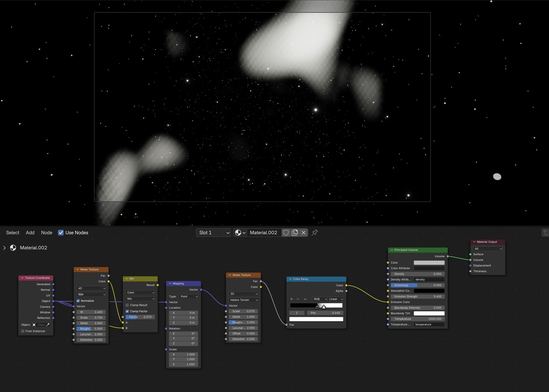
Task: Duplicate material with the new copy icon
Action: click(x=295, y=233)
